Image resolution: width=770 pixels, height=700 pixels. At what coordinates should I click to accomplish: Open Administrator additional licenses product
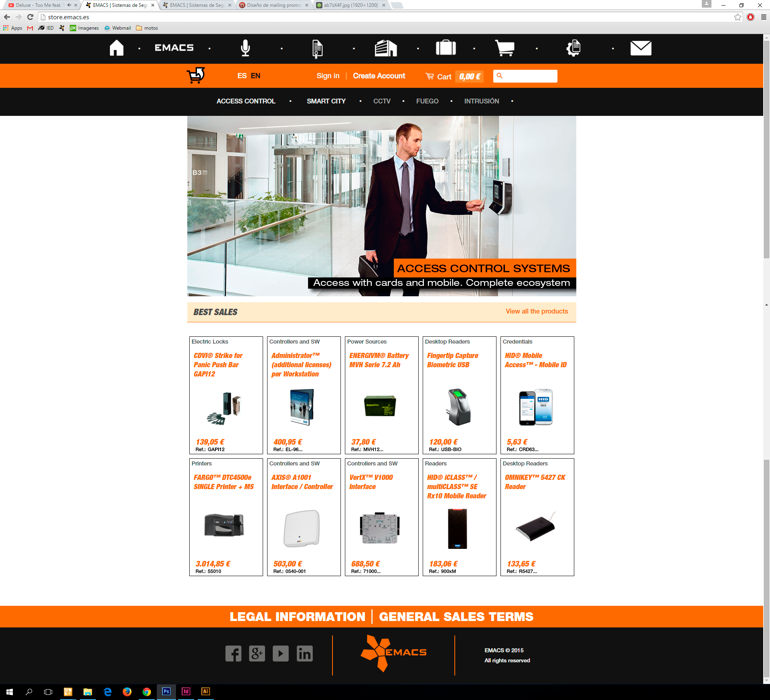301,364
